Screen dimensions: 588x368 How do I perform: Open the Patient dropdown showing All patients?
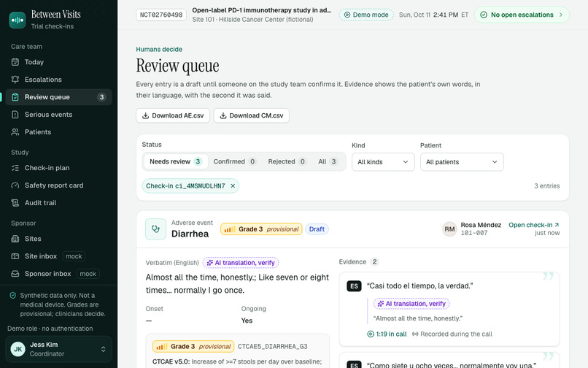[x=462, y=162]
